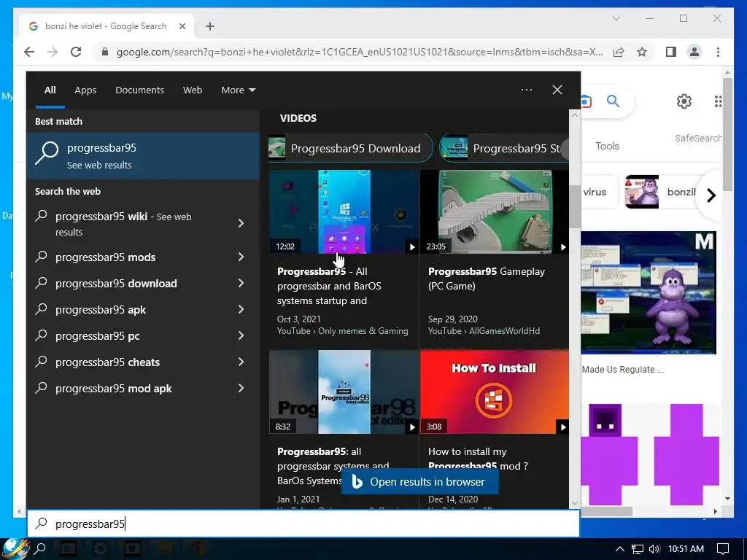This screenshot has width=747, height=560.
Task: Click the Chrome page vertical scrollbar thumb
Action: pyautogui.click(x=727, y=134)
